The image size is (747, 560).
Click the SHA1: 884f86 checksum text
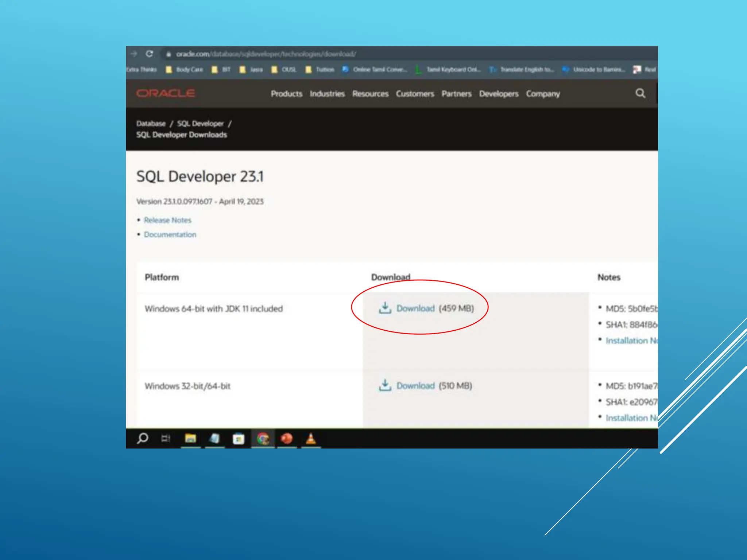[x=631, y=324]
